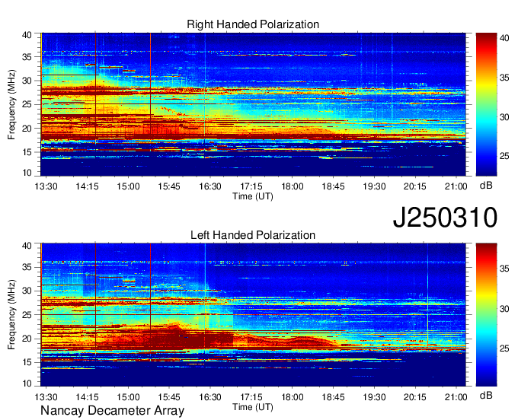Click the 15 MHz frequency tick of left-handed plot
The image size is (518, 420).
click(27, 362)
